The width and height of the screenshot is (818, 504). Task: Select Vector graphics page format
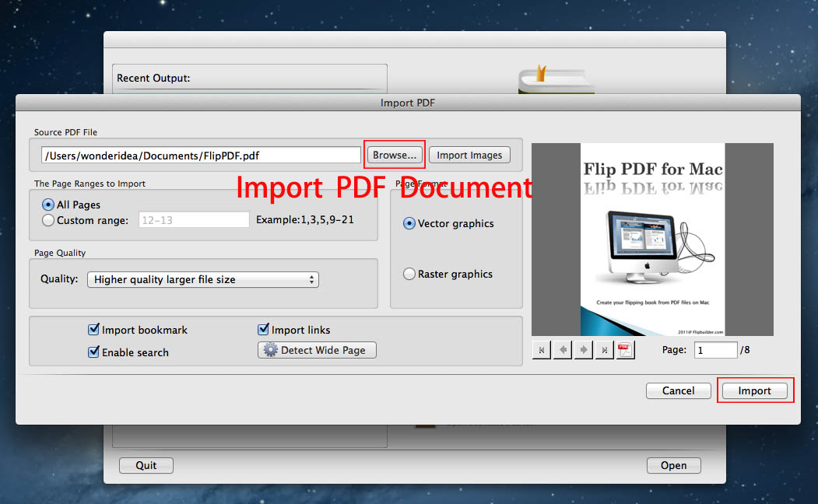click(409, 223)
